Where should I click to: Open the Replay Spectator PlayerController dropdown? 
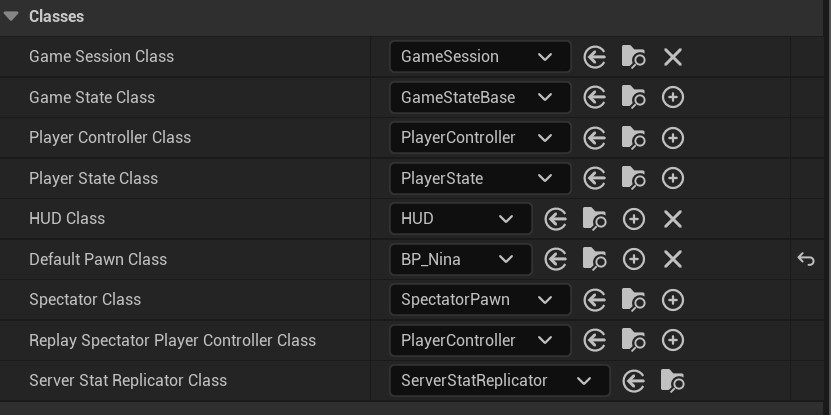click(x=480, y=340)
